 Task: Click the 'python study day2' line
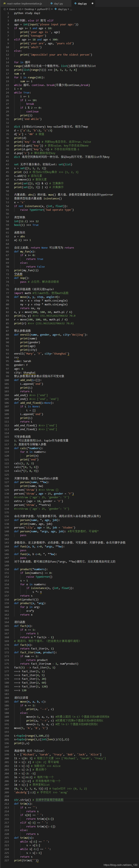click(27, 13)
